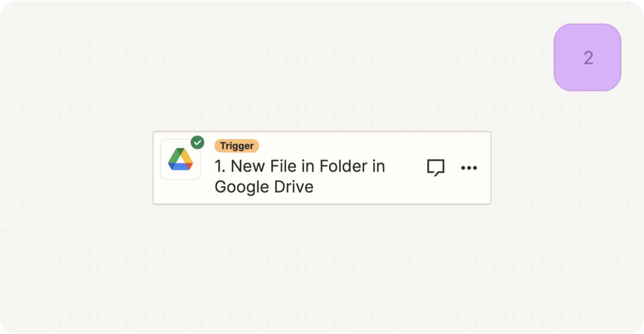Screen dimensions: 644x334
Task: Open the step comment bubble icon
Action: click(436, 168)
